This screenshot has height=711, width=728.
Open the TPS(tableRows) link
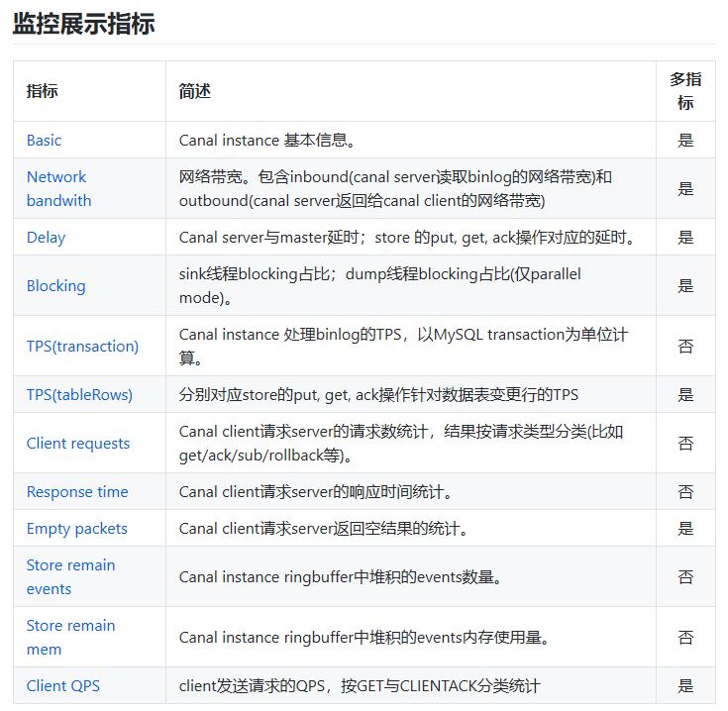pyautogui.click(x=79, y=395)
